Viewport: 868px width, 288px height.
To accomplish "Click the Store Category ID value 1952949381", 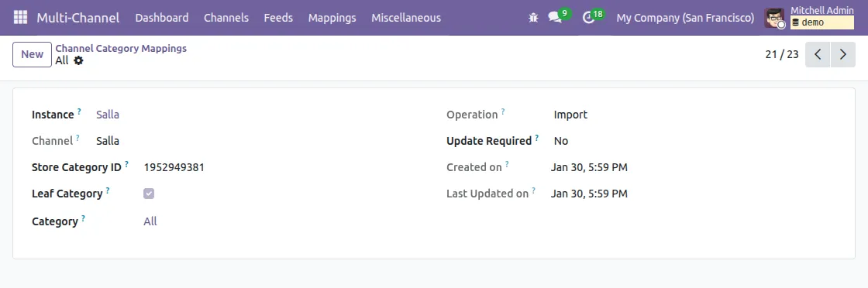I will [x=174, y=167].
